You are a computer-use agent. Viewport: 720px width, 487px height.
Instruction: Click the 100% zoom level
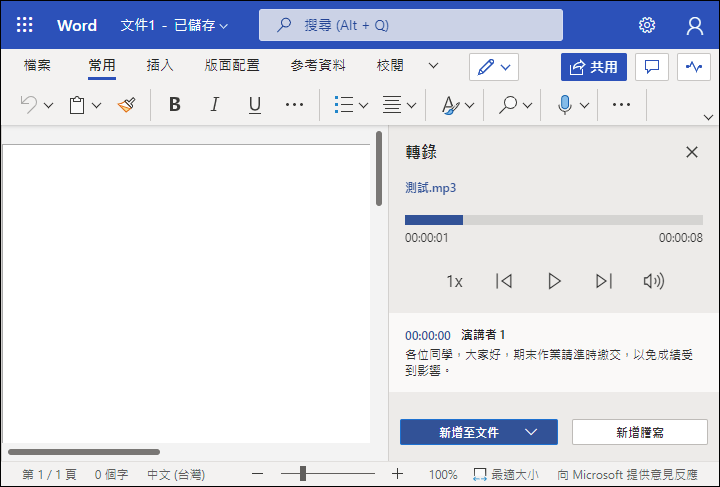point(443,474)
